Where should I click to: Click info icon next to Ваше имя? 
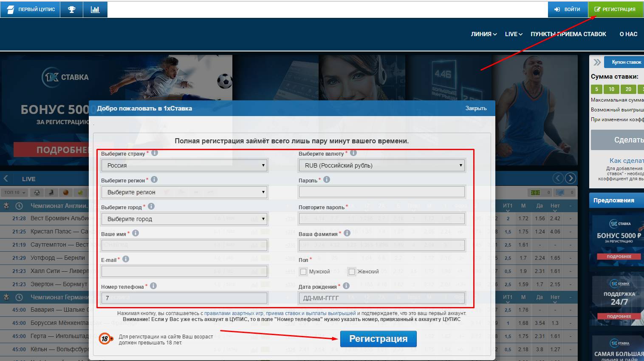tap(136, 233)
